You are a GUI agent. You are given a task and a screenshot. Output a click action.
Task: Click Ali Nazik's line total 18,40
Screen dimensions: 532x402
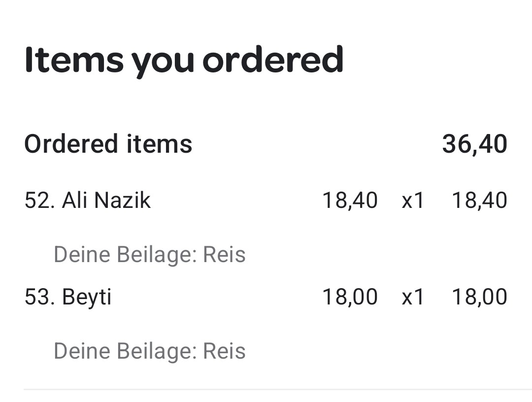click(479, 201)
